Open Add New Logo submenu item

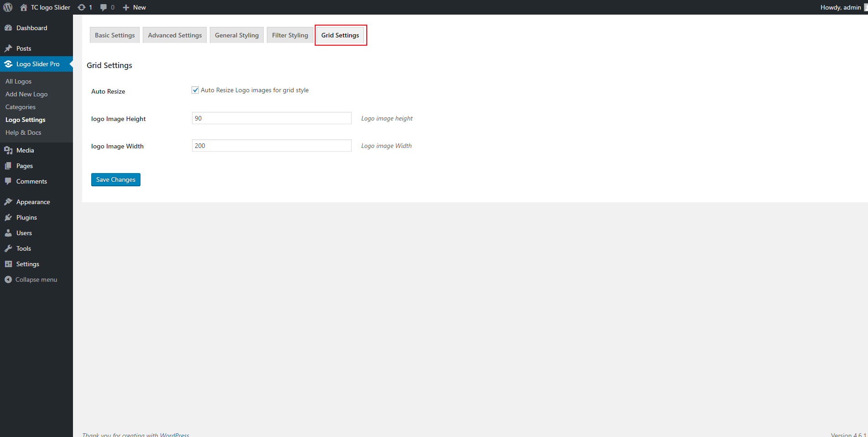(x=26, y=94)
